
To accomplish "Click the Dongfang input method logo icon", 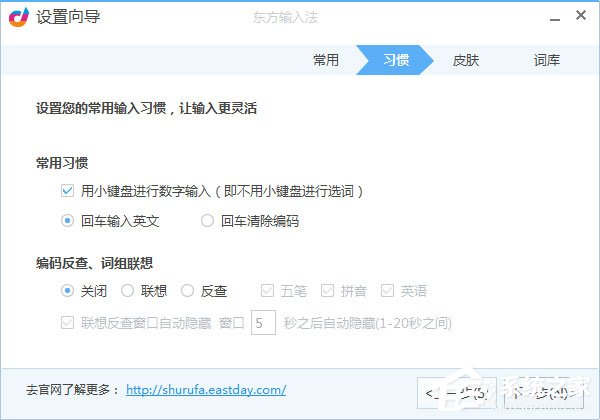I will pos(19,17).
